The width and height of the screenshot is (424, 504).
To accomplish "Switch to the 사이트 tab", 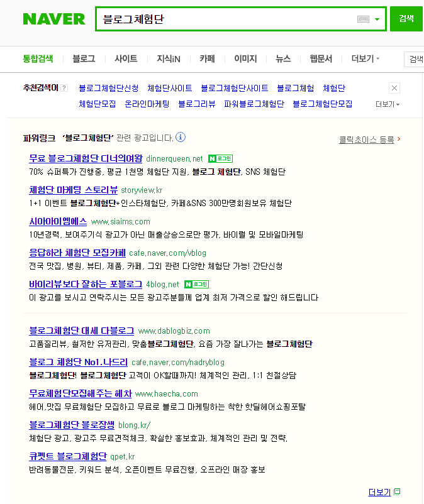I will pyautogui.click(x=126, y=59).
